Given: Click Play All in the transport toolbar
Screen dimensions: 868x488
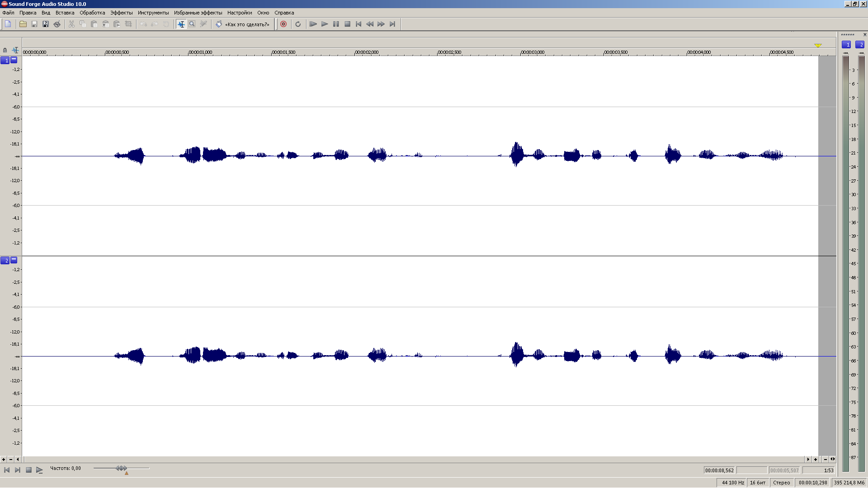Looking at the screenshot, I should pos(313,24).
